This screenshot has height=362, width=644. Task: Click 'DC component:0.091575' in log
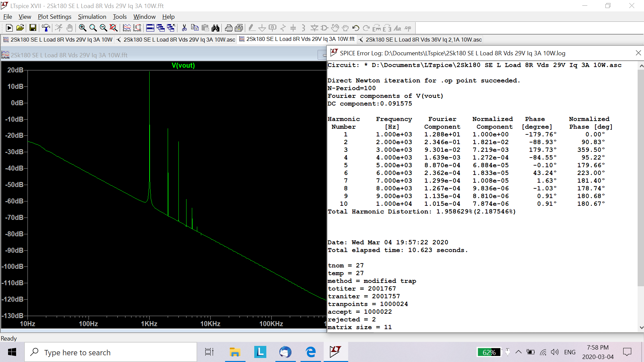pyautogui.click(x=370, y=104)
